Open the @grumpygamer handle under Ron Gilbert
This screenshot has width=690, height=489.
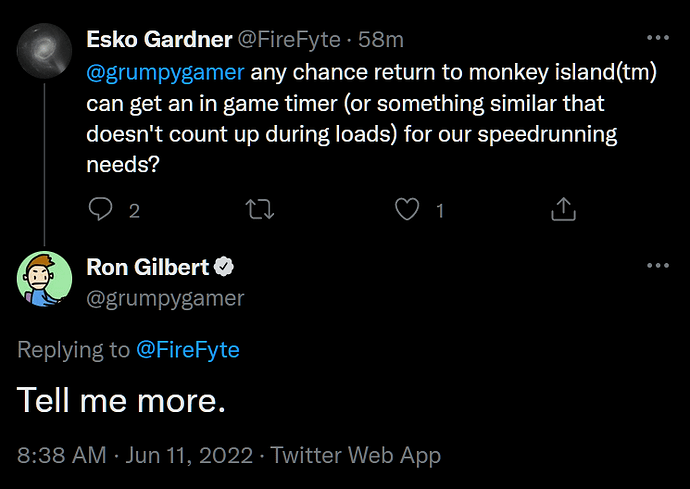click(x=165, y=299)
